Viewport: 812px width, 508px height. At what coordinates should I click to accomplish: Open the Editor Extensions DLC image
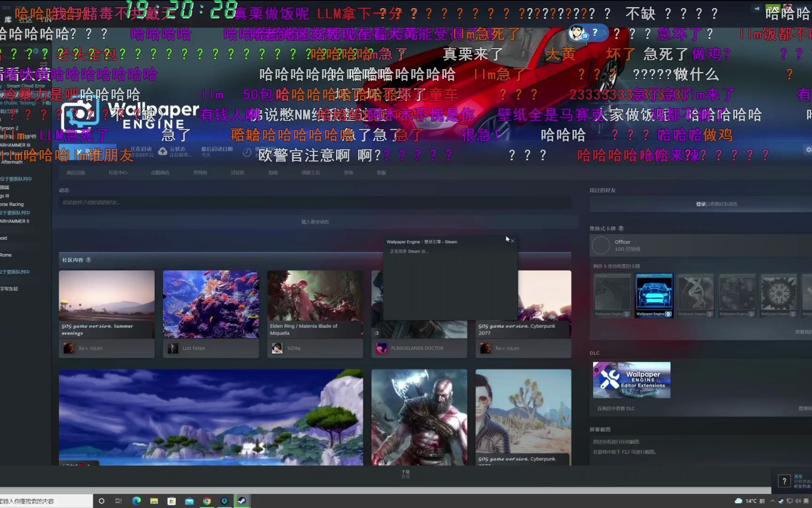click(x=632, y=380)
